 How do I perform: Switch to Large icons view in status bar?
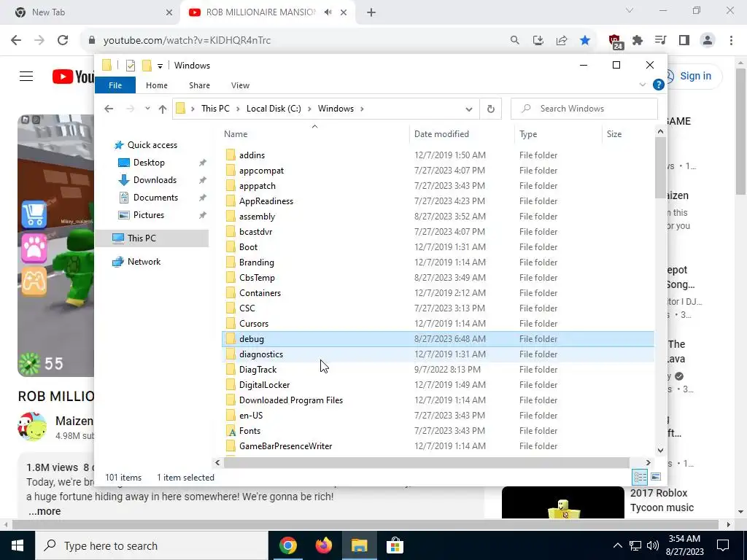pos(656,477)
